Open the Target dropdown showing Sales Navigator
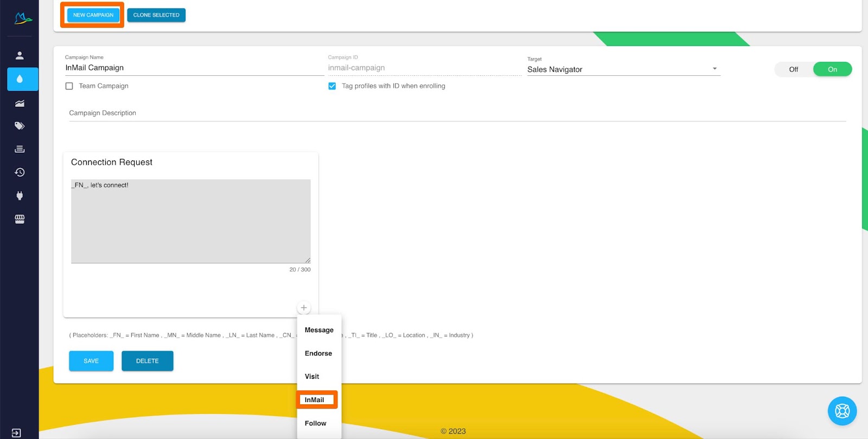The image size is (868, 439). point(623,69)
